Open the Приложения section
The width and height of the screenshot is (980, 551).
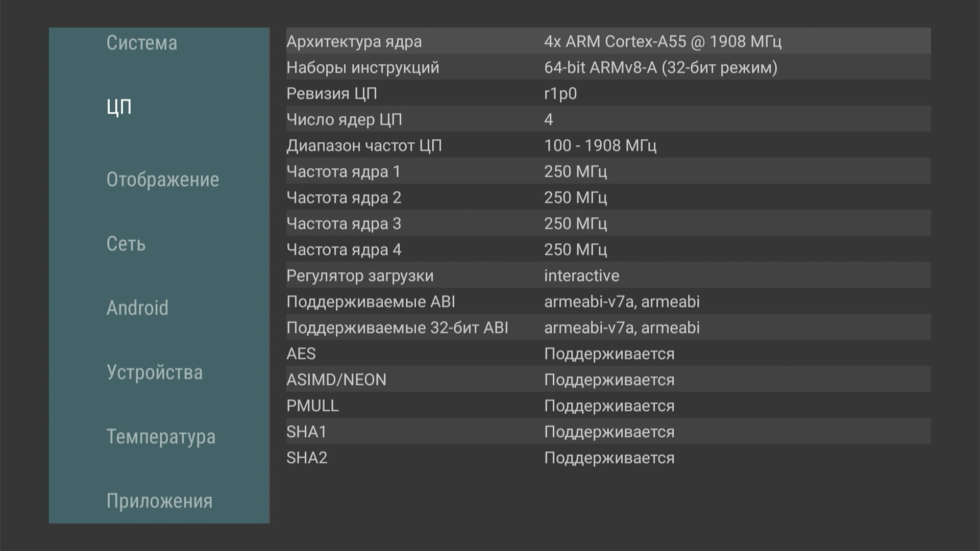[x=159, y=501]
